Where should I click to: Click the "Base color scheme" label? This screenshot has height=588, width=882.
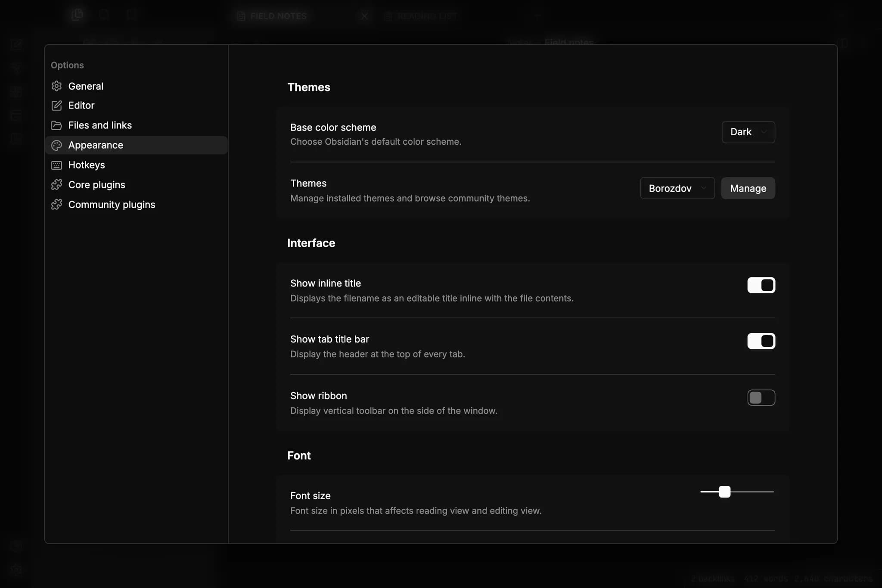click(x=333, y=128)
